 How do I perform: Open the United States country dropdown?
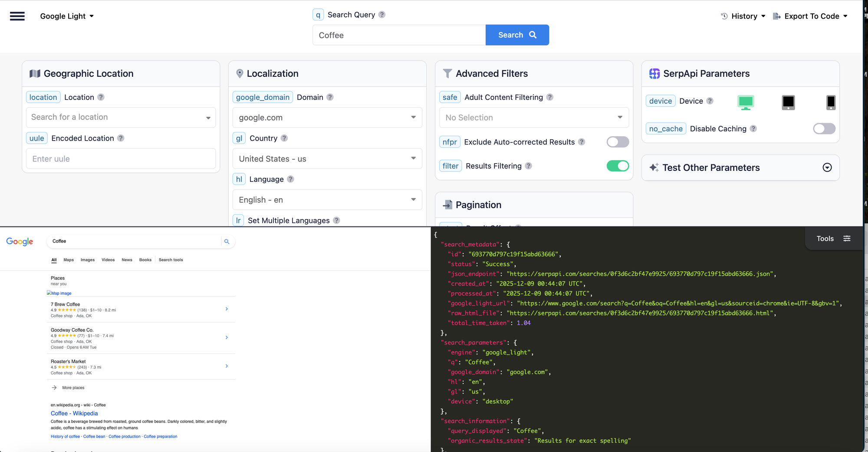tap(327, 159)
